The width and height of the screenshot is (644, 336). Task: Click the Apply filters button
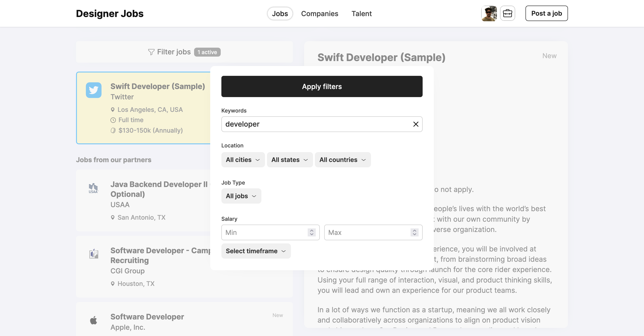tap(322, 86)
